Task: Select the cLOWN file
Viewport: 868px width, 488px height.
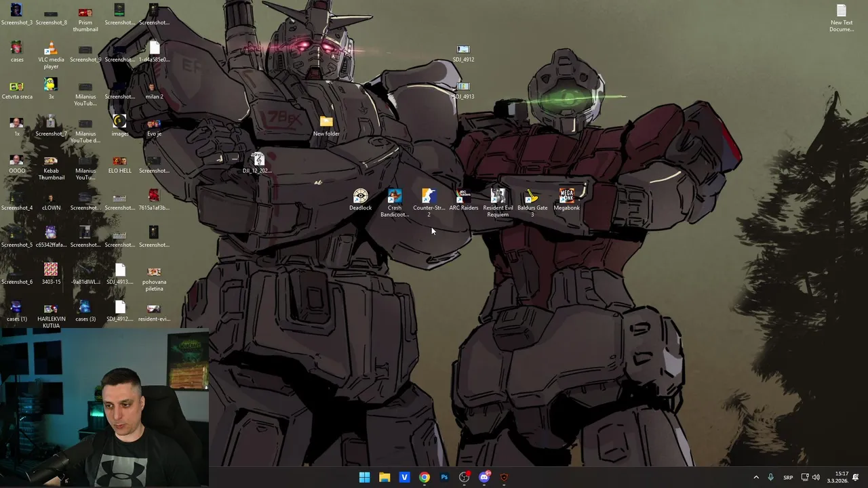Action: (51, 201)
